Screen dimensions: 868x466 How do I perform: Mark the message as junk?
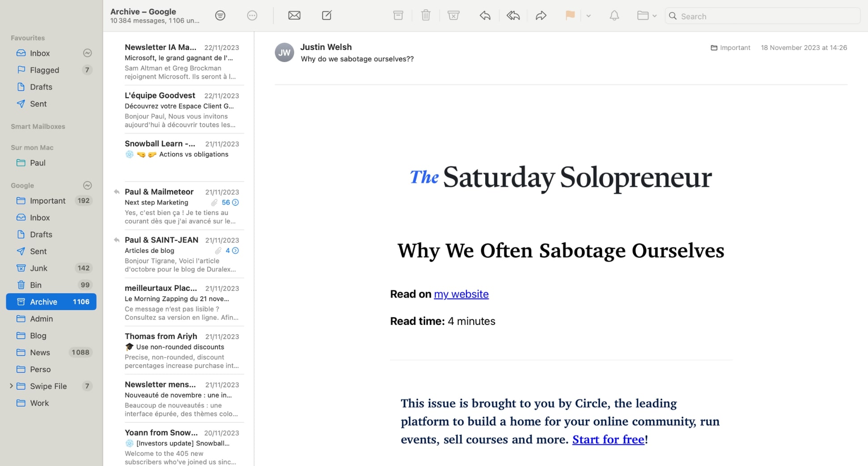453,15
